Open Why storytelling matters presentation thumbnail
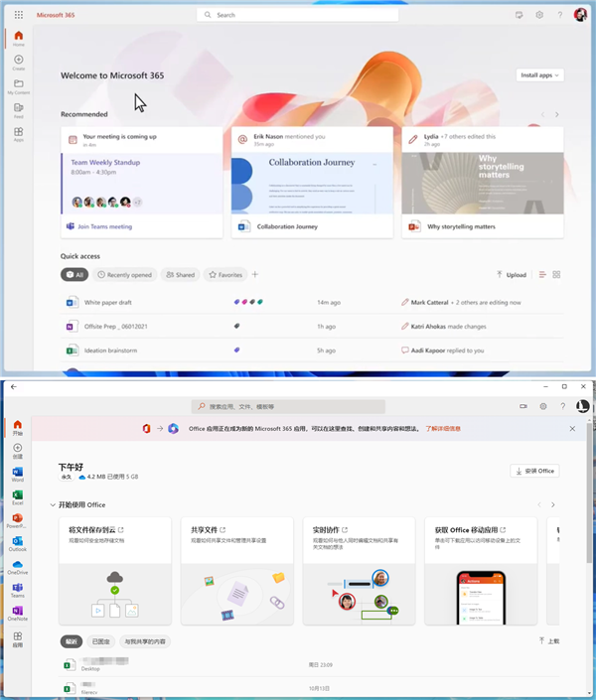Screen dimensions: 596x700 tap(483, 184)
